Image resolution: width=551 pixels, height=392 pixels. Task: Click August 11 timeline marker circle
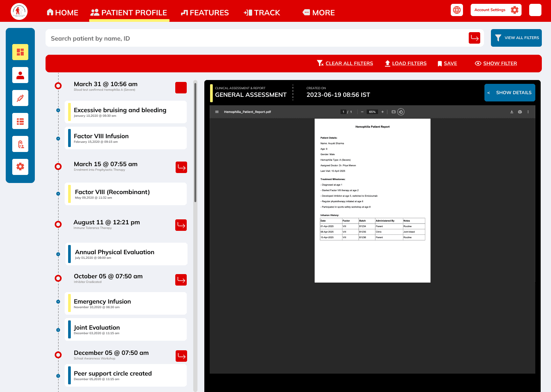[x=58, y=224]
